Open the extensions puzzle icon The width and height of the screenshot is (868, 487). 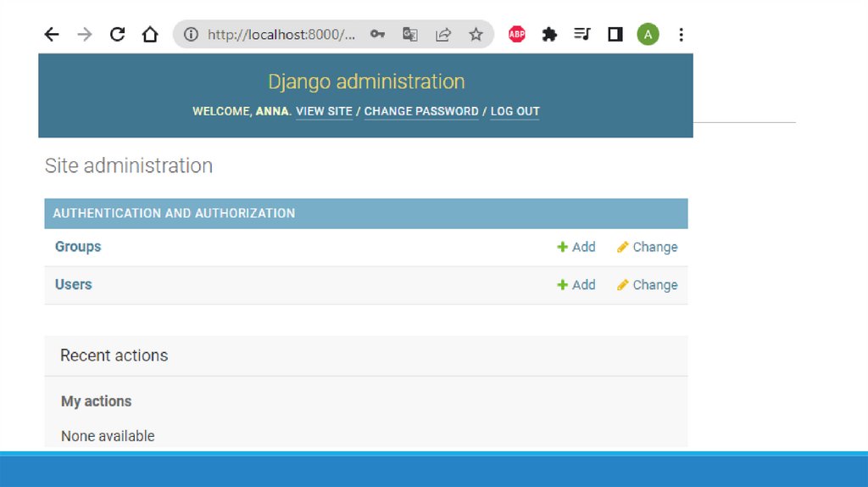click(549, 34)
